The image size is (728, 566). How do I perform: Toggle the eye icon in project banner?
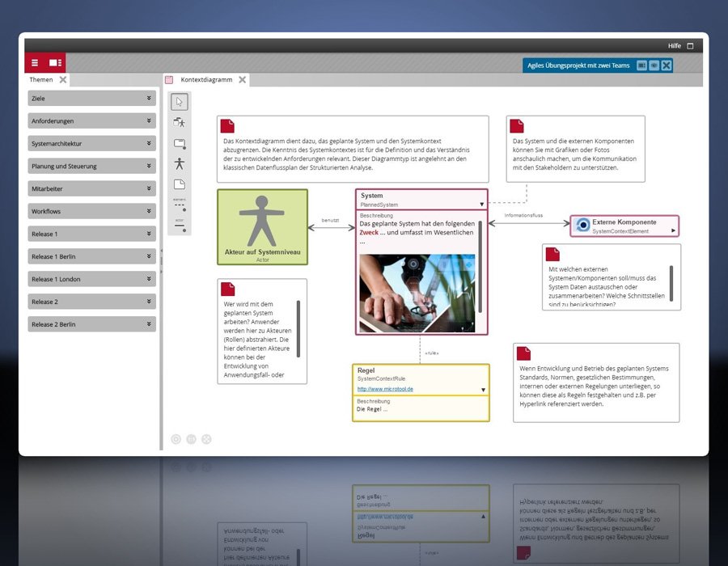654,65
